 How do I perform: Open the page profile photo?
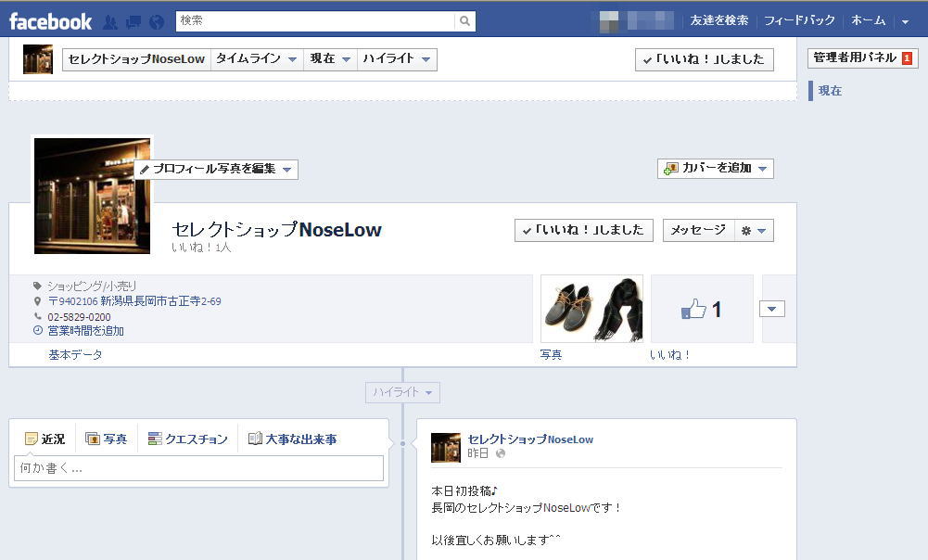pos(92,196)
